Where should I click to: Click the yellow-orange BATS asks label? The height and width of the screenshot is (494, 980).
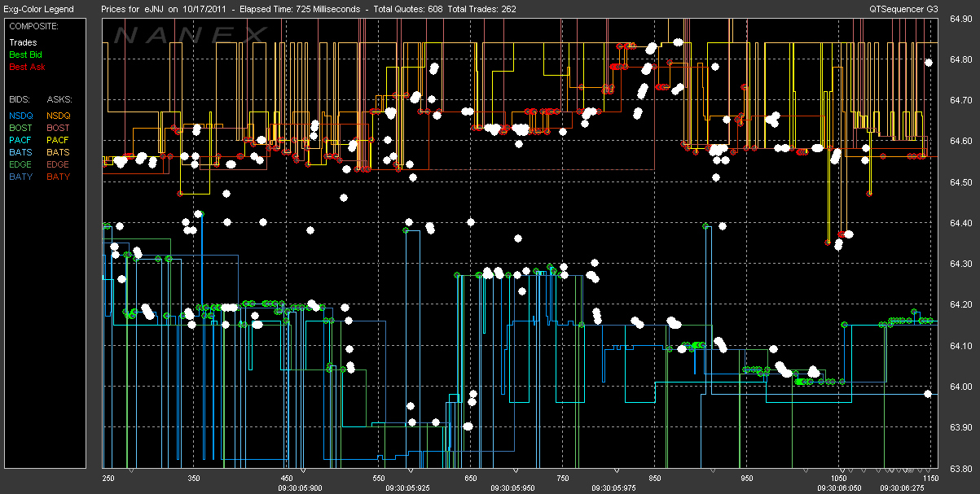pos(58,152)
